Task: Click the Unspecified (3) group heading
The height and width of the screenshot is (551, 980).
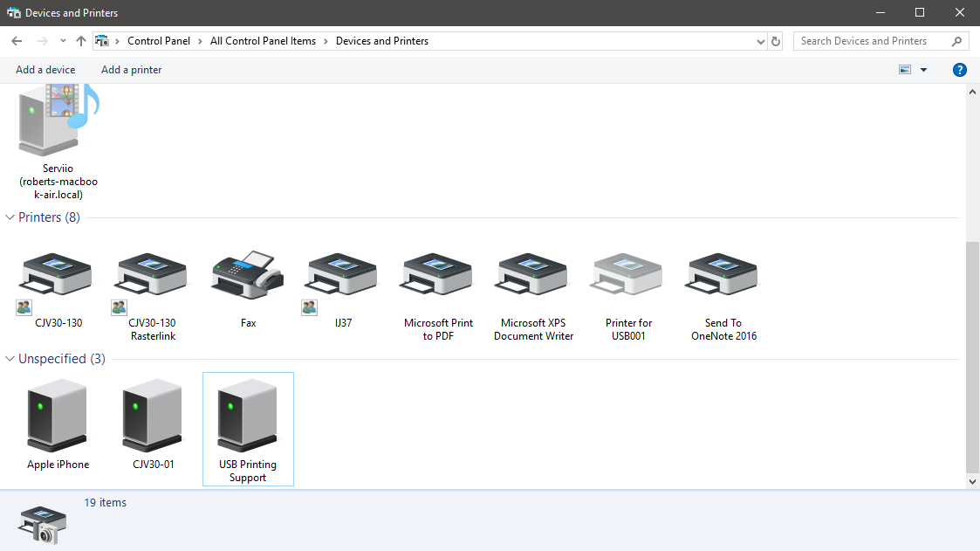Action: [x=62, y=359]
